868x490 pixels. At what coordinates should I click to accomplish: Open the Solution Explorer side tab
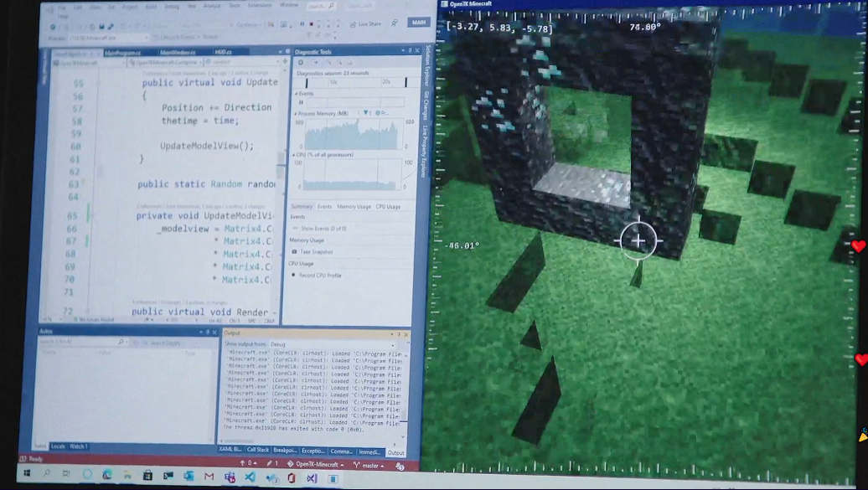pos(427,65)
